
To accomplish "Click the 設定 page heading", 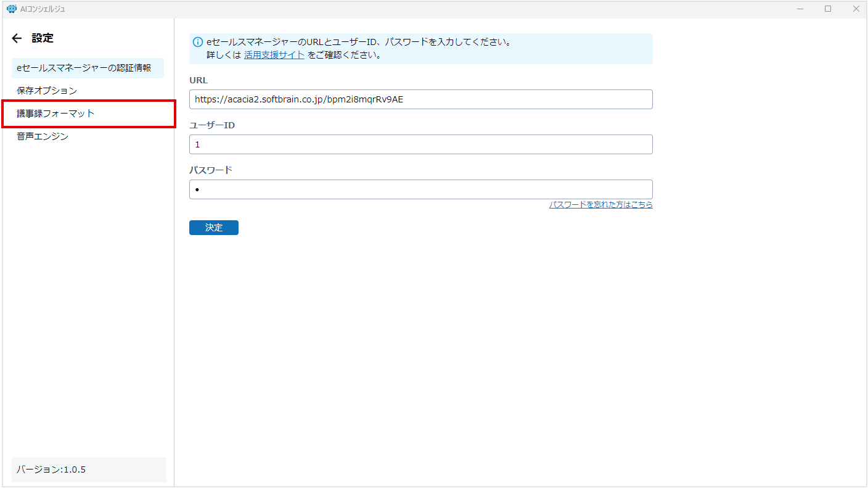I will click(43, 38).
